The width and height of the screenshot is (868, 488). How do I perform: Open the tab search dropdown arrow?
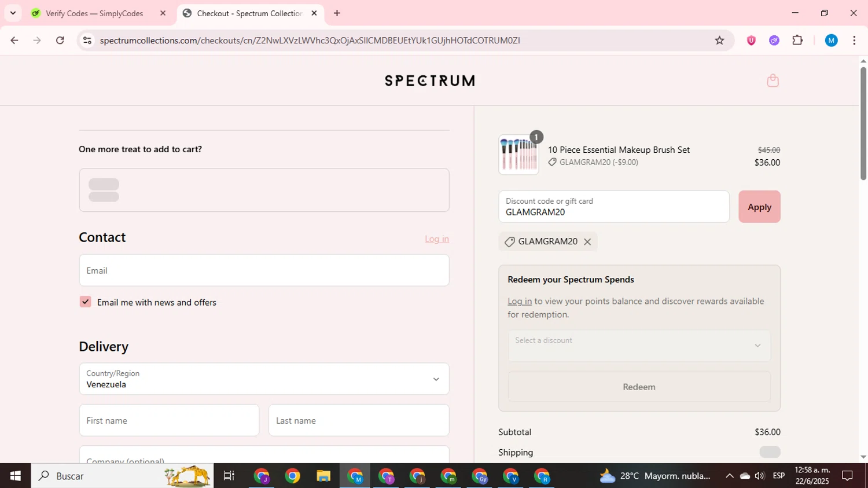pyautogui.click(x=13, y=13)
